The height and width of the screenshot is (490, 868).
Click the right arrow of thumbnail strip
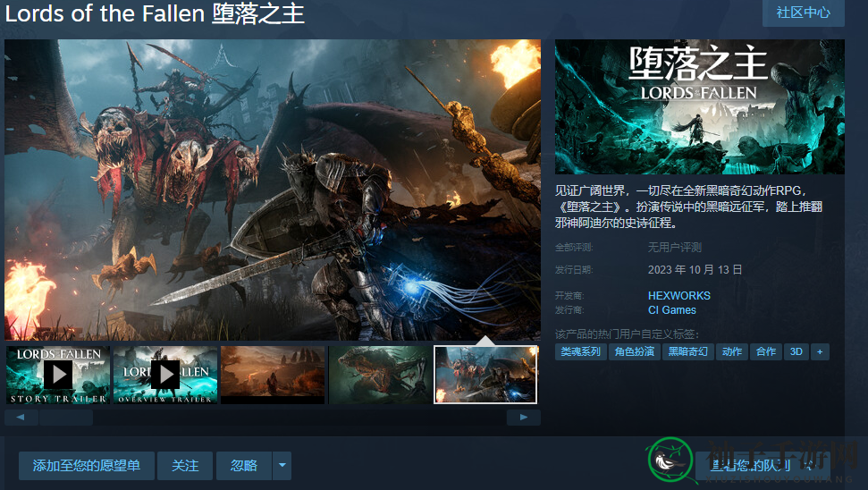(524, 418)
